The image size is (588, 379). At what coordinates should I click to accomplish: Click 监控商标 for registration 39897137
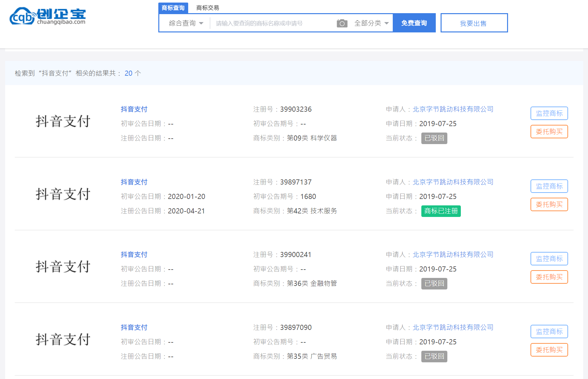pos(549,186)
